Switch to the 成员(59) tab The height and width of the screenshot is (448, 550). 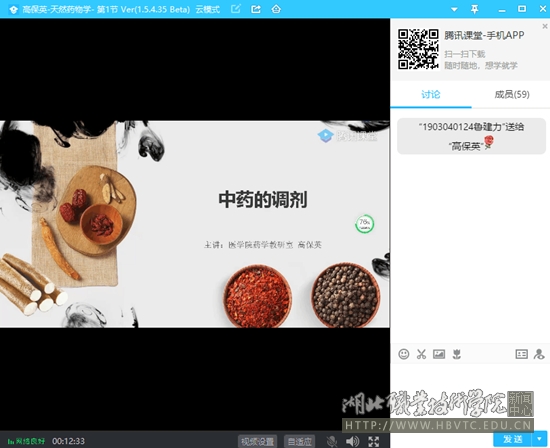[512, 94]
